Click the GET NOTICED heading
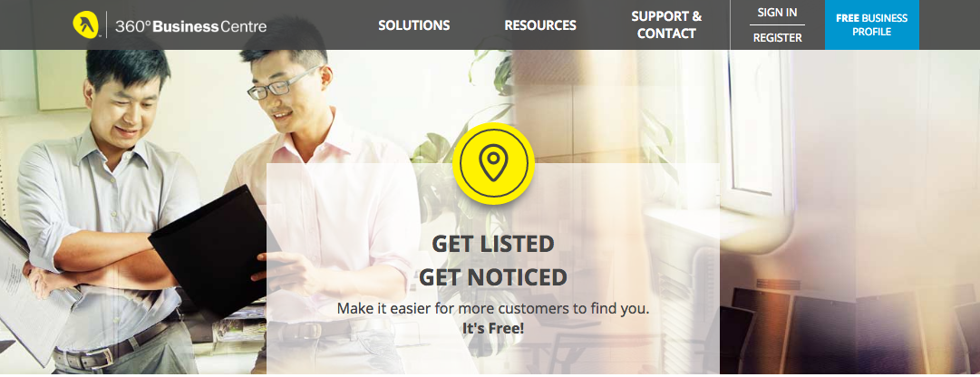The height and width of the screenshot is (377, 980). (x=493, y=276)
